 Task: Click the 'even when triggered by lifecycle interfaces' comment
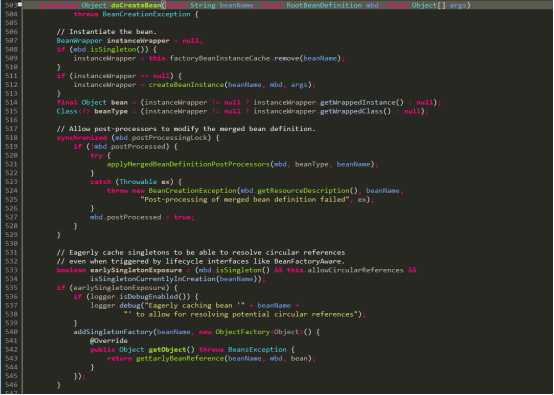201,261
